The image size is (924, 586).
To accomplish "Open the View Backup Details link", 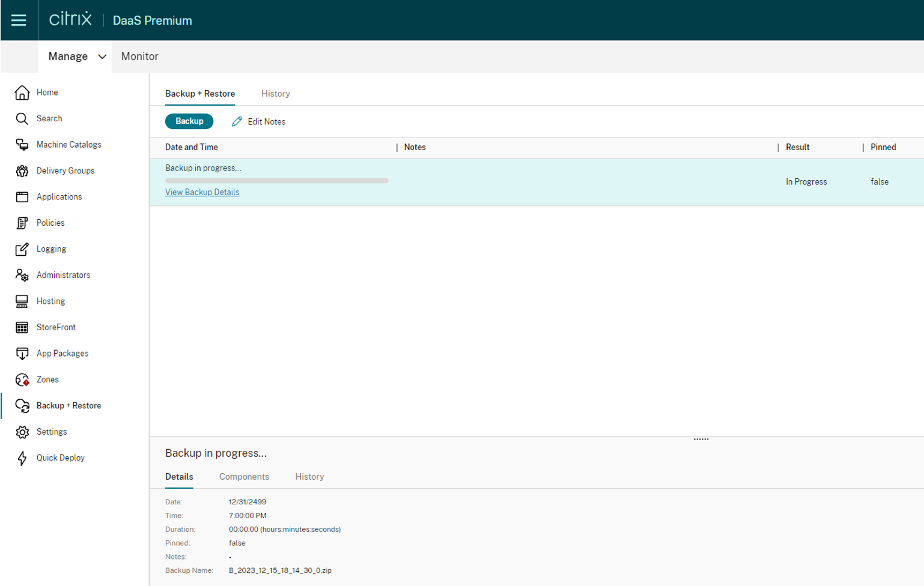I will point(202,192).
